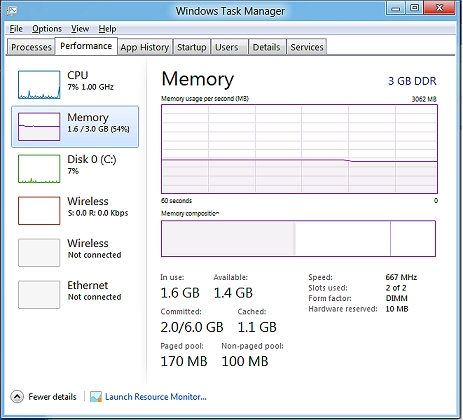Open the Help menu

tap(107, 29)
